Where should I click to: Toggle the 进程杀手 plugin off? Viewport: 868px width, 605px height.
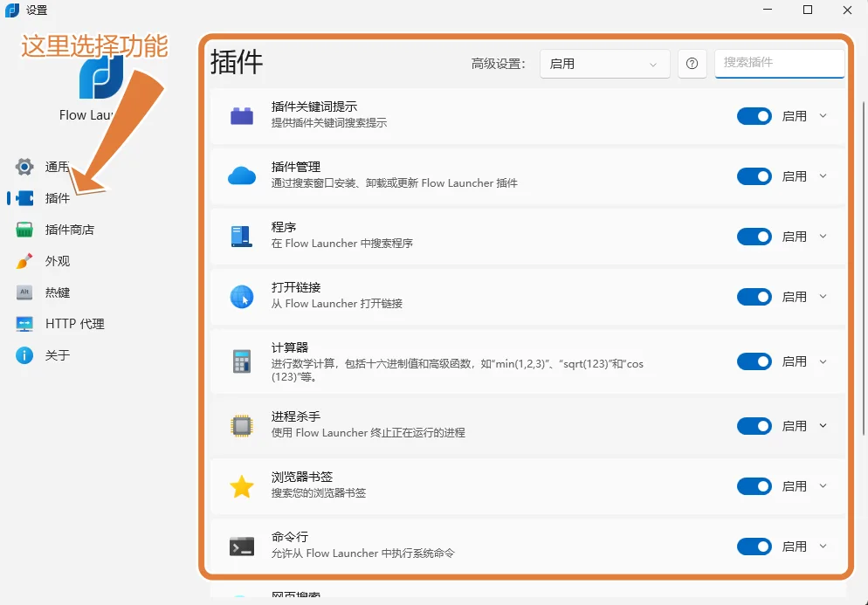[754, 426]
